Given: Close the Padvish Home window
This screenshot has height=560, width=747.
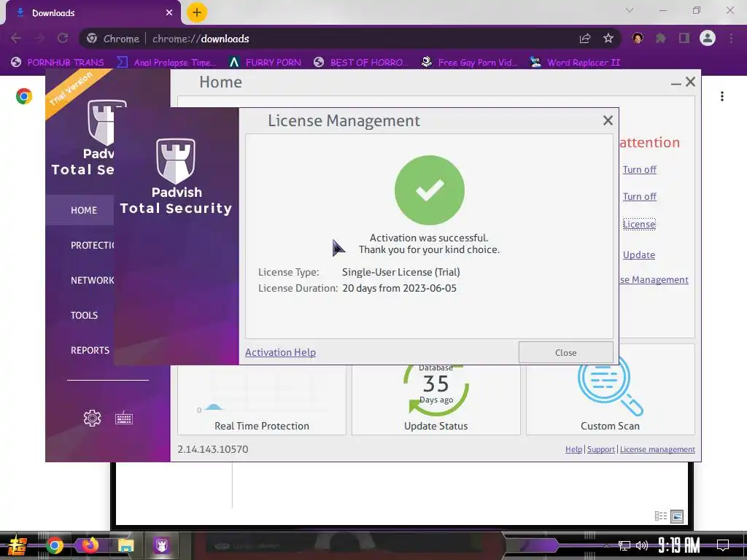Looking at the screenshot, I should click(x=690, y=82).
